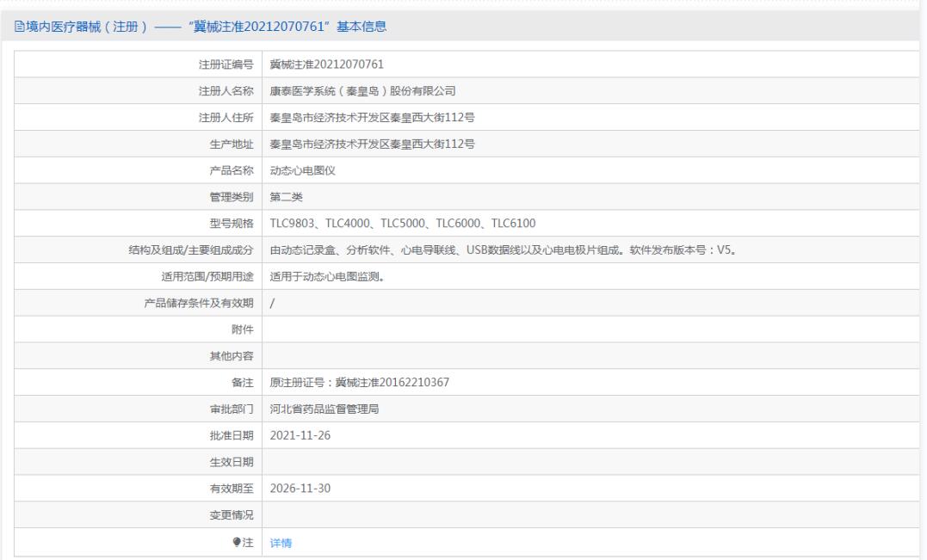Click expiry date 2026-11-30

[300, 489]
